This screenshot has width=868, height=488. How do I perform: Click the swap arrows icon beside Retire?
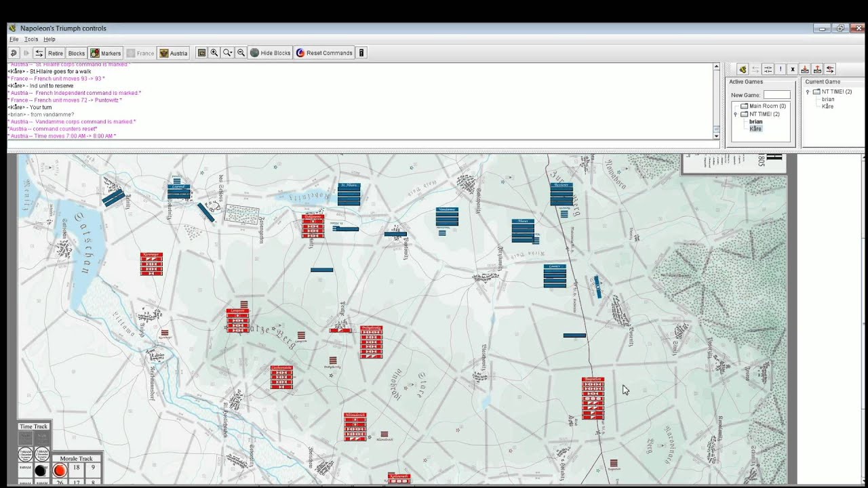coord(39,53)
